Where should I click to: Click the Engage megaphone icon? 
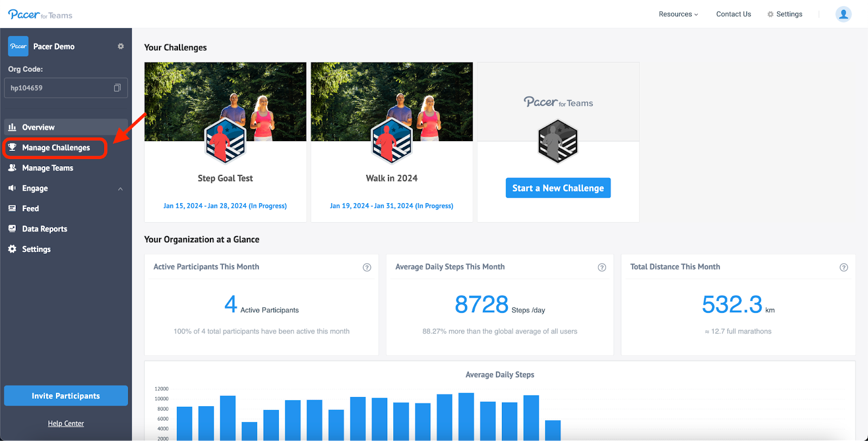(x=12, y=188)
